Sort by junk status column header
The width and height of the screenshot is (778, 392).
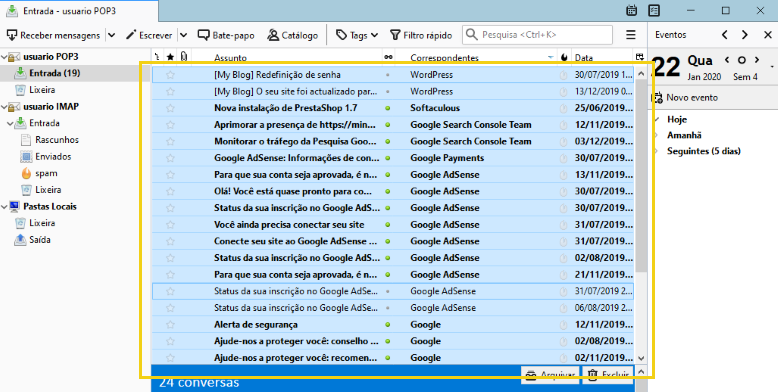564,58
